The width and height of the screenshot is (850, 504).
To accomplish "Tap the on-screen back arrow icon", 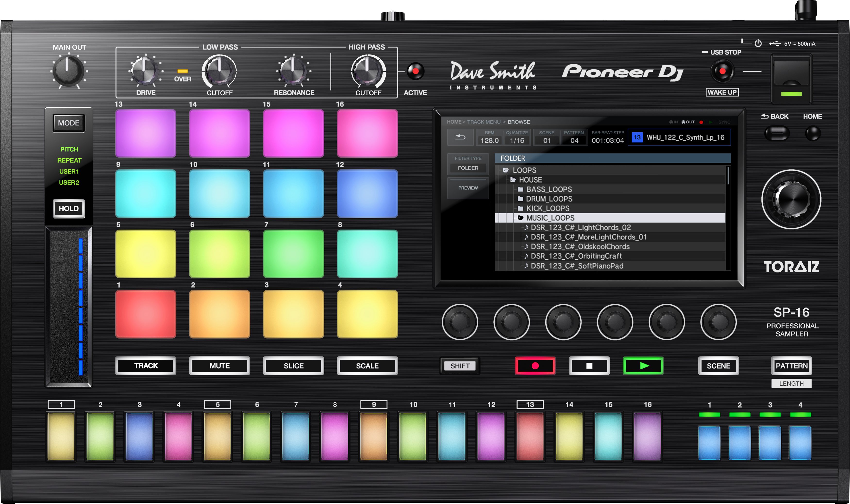I will point(460,137).
